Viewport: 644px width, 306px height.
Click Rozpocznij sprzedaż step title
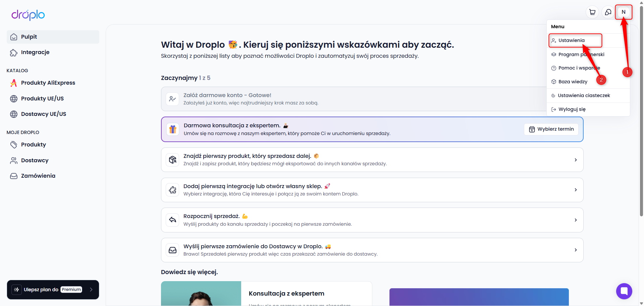[211, 216]
